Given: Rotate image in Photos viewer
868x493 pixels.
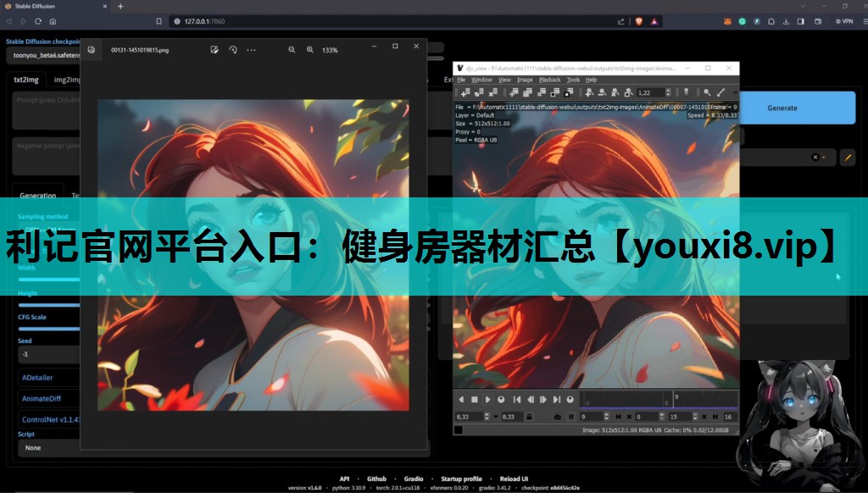Looking at the screenshot, I should (x=233, y=50).
